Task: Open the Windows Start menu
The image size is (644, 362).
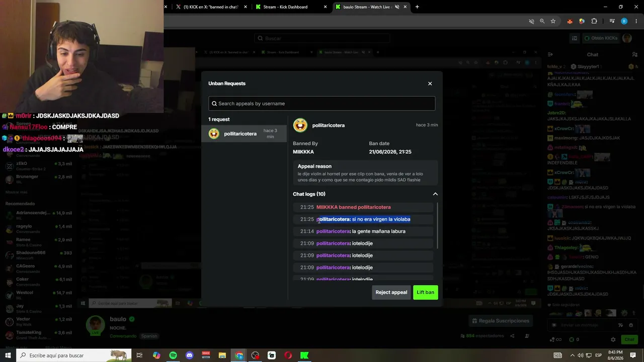Action: click(9, 355)
